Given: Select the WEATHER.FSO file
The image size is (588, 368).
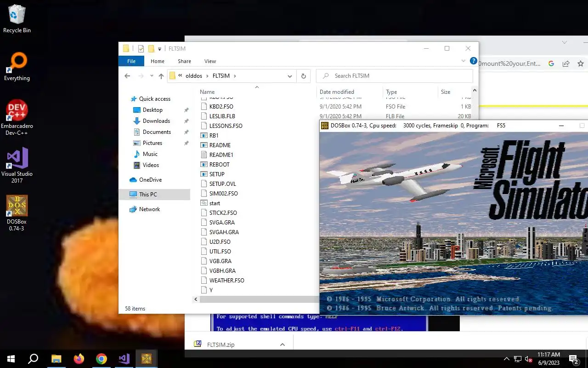Looking at the screenshot, I should tap(227, 281).
